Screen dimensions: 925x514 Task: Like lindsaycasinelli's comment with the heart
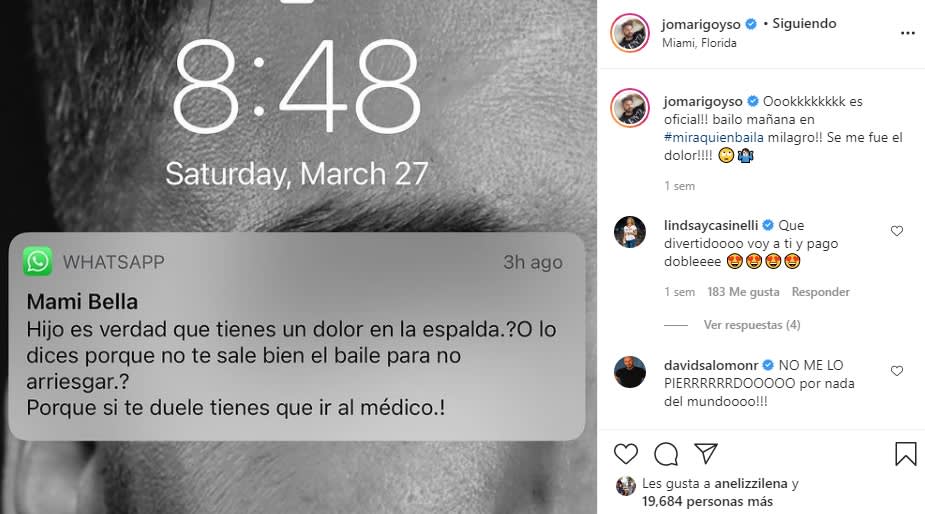click(x=897, y=231)
